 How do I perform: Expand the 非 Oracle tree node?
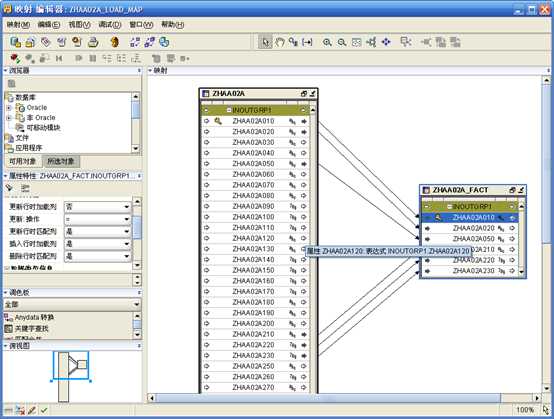pyautogui.click(x=9, y=118)
